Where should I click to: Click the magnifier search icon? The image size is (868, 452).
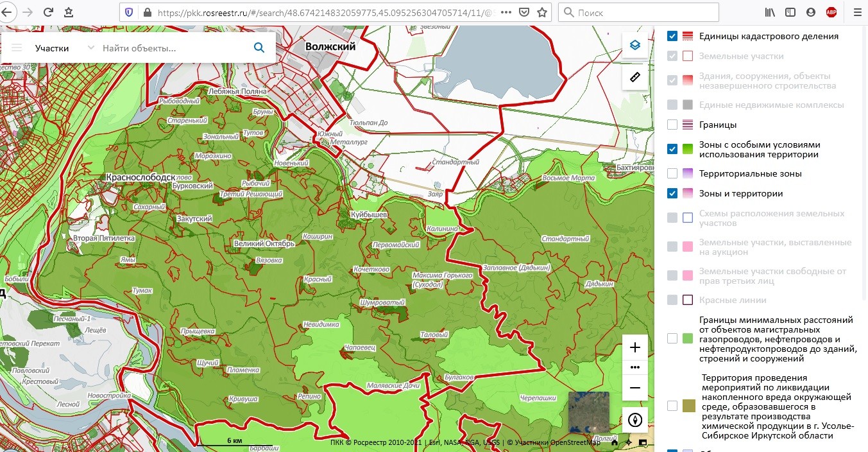259,48
